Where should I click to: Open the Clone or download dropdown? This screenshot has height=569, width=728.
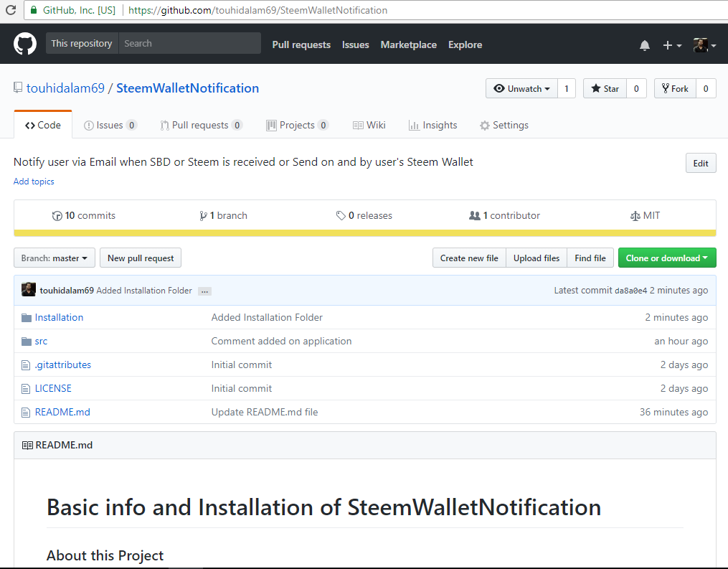(667, 258)
